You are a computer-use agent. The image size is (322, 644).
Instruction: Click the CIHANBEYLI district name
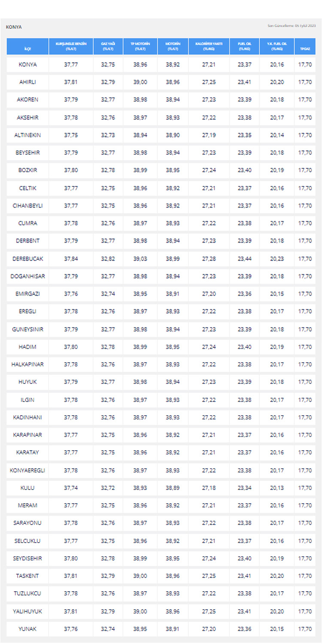[x=27, y=206]
